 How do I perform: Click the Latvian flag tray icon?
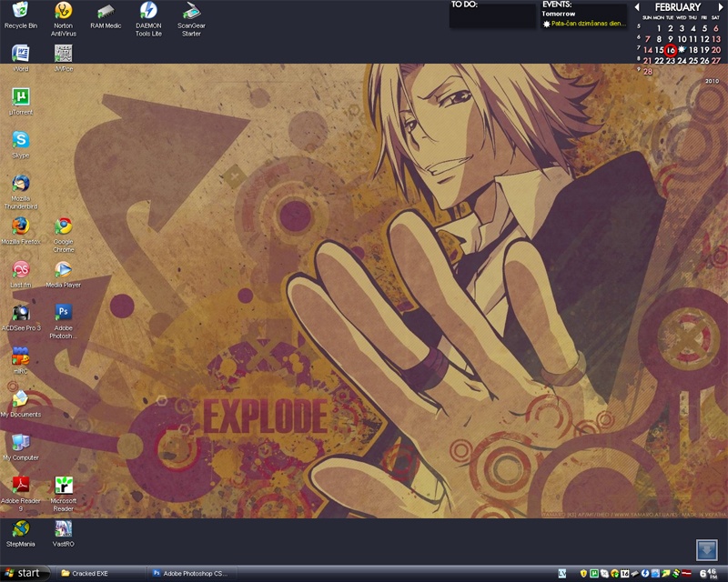[686, 573]
